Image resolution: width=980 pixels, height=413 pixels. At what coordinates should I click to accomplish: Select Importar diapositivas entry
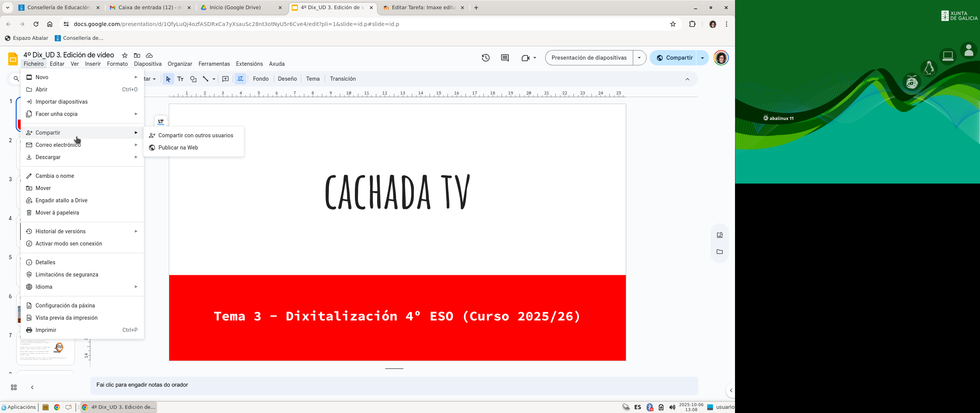(x=82, y=102)
